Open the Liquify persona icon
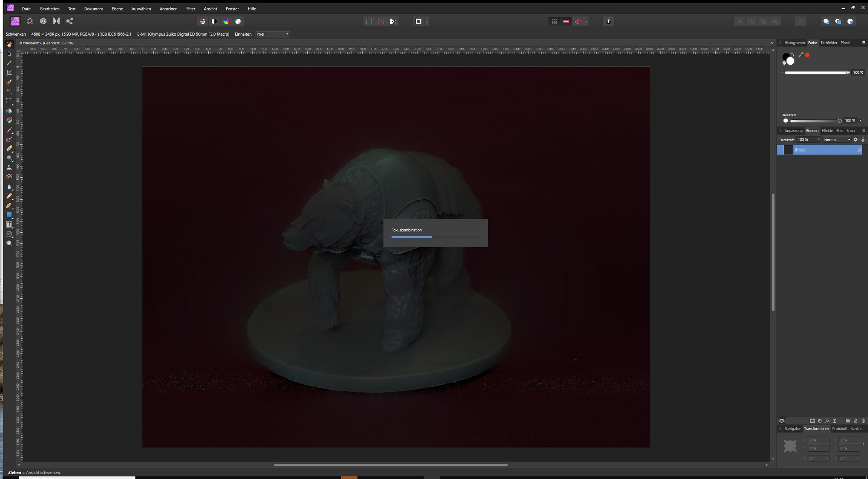 coord(30,21)
